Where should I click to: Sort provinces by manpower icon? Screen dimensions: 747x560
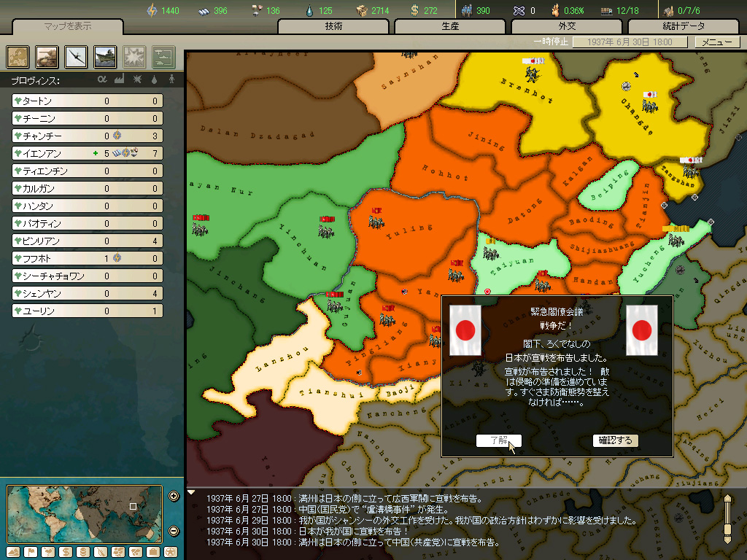click(171, 79)
